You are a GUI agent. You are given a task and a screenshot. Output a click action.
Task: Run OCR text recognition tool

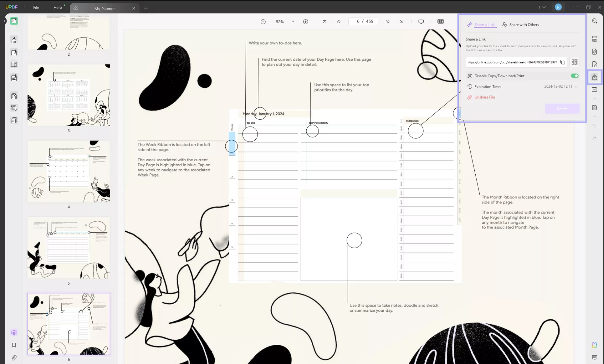[x=595, y=39]
